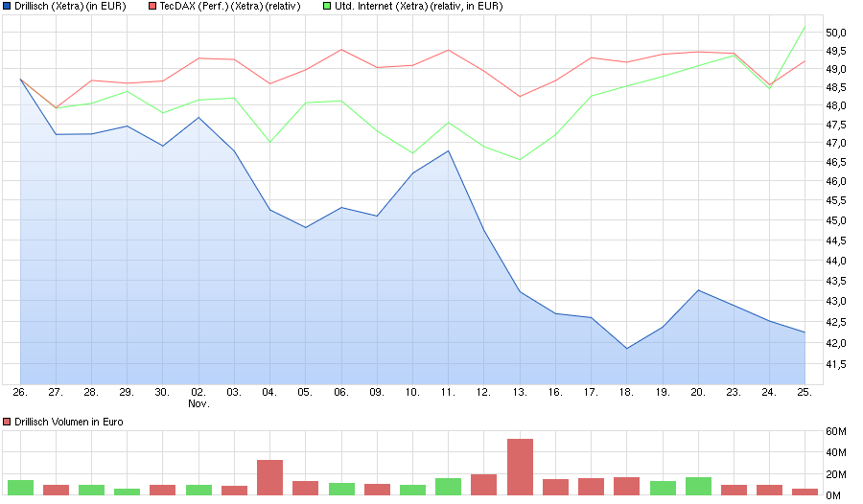Click the green volume bar on the 26th

click(x=20, y=488)
